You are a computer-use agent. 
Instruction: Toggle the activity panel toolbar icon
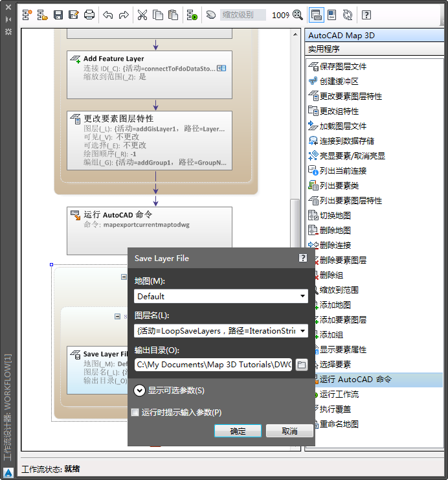(x=316, y=15)
